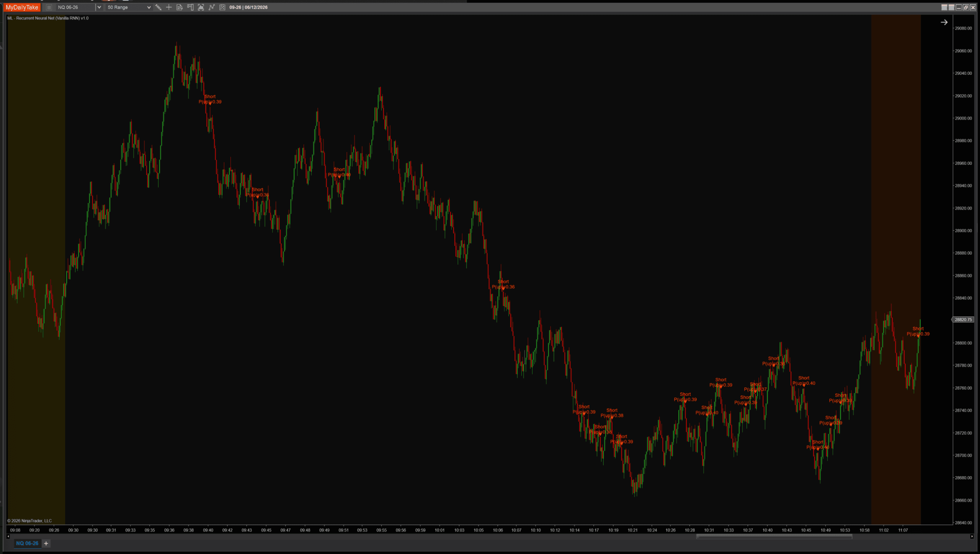980x554 pixels.
Task: Click the 28900.00 price axis label
Action: (x=963, y=231)
